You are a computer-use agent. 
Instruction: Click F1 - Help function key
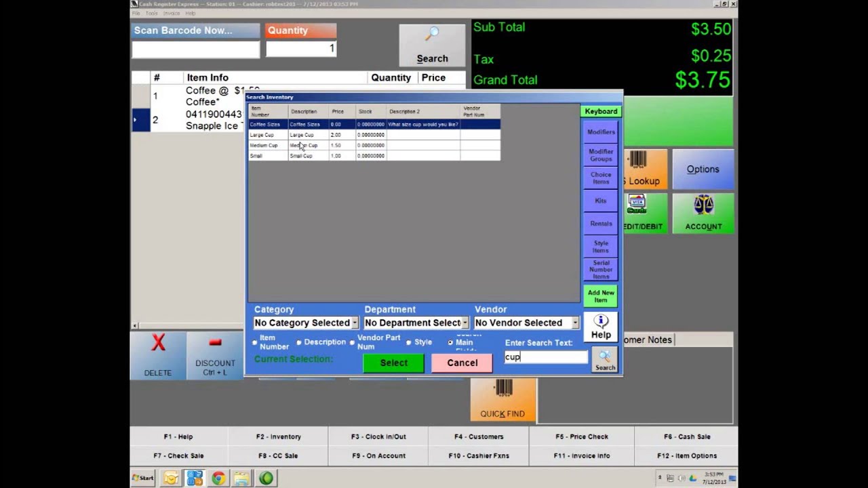tap(178, 436)
